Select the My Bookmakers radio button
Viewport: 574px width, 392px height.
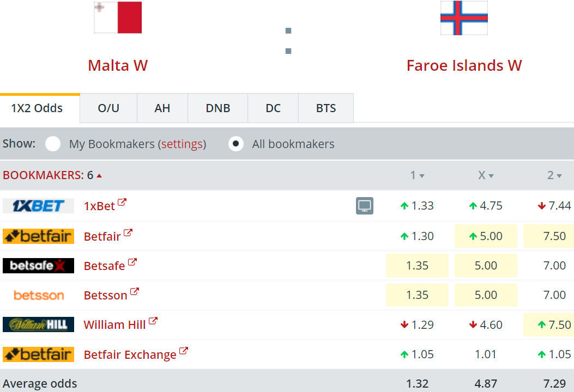[x=53, y=144]
